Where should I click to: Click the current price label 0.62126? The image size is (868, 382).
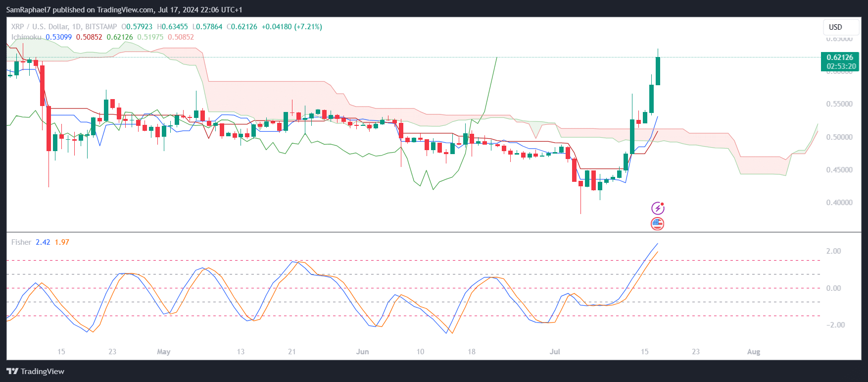tap(840, 57)
